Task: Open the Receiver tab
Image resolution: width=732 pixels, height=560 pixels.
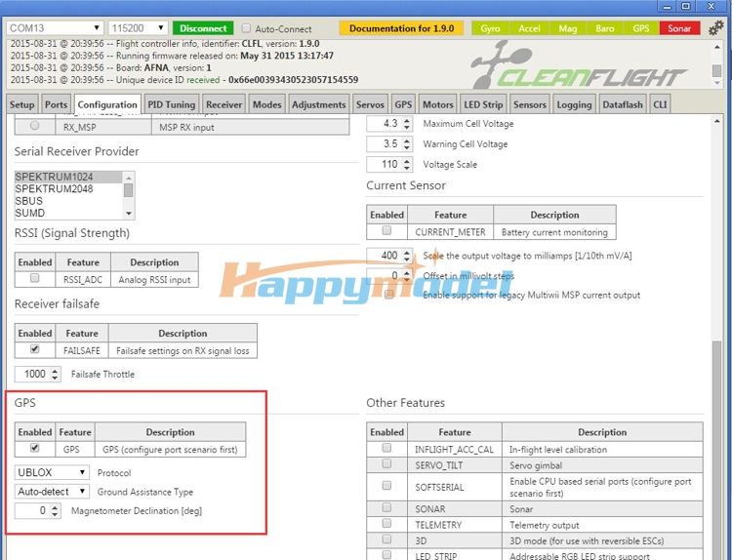Action: click(224, 104)
